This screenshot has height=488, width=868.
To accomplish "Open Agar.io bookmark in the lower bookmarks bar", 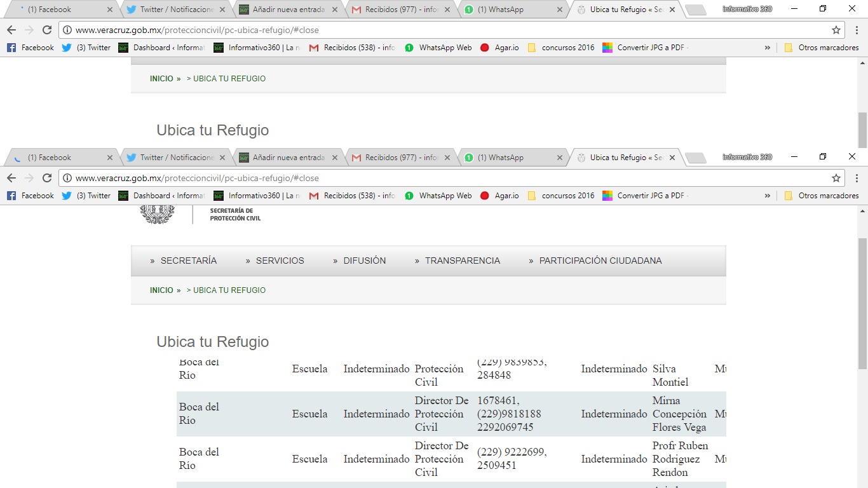I will coord(499,196).
